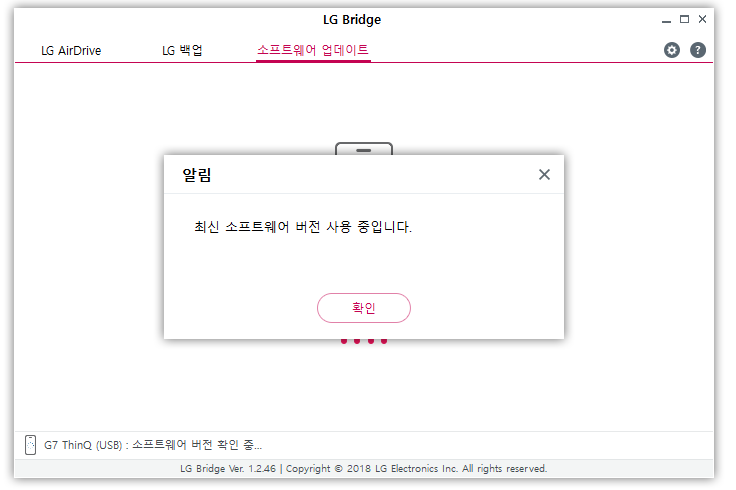Click the 소프트웨어 버전 확인 중 status text
This screenshot has width=736, height=490.
coord(197,445)
